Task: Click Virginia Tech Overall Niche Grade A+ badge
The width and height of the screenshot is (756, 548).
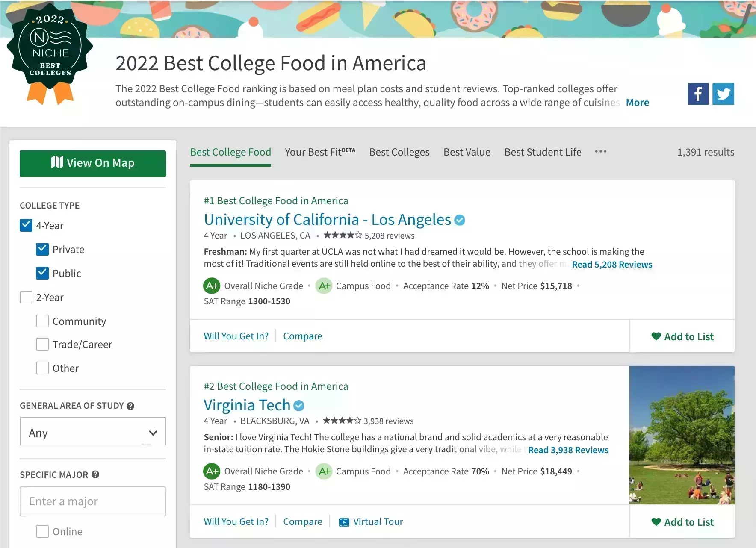Action: pyautogui.click(x=212, y=471)
